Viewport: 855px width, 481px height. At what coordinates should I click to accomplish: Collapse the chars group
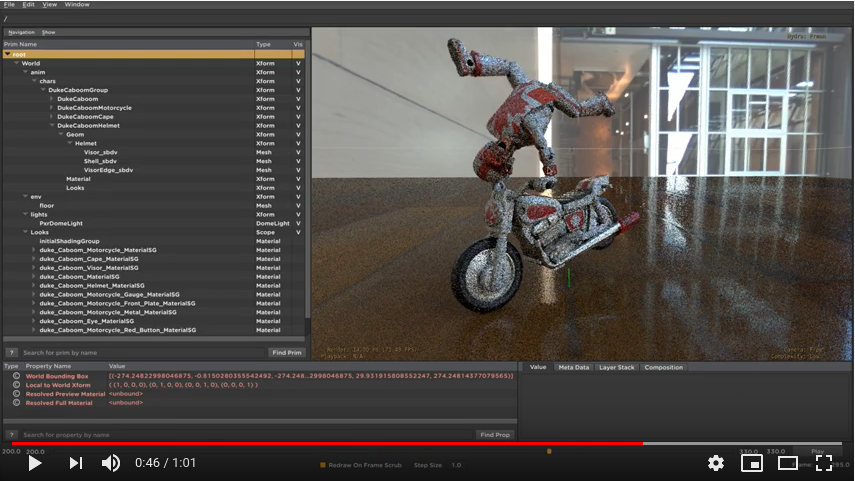34,81
